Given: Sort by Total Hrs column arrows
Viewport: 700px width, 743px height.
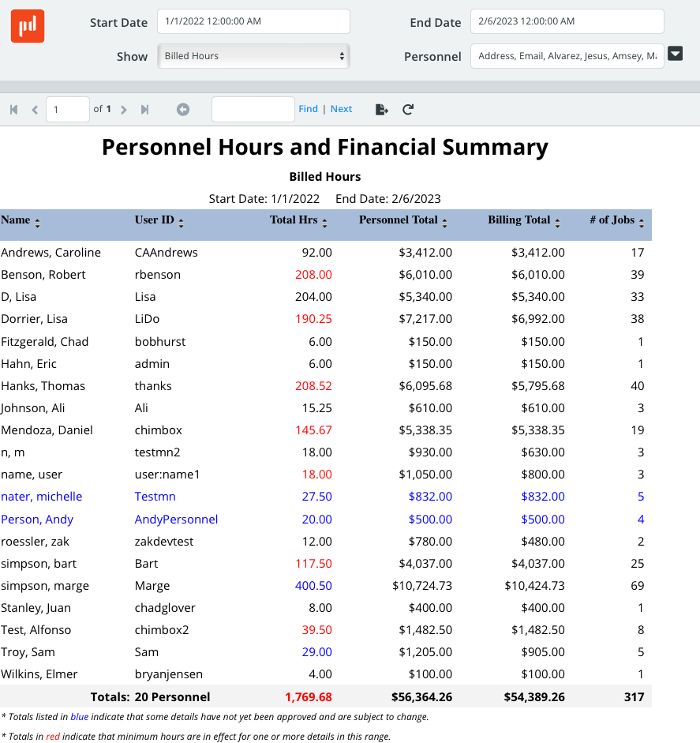Looking at the screenshot, I should (x=324, y=223).
